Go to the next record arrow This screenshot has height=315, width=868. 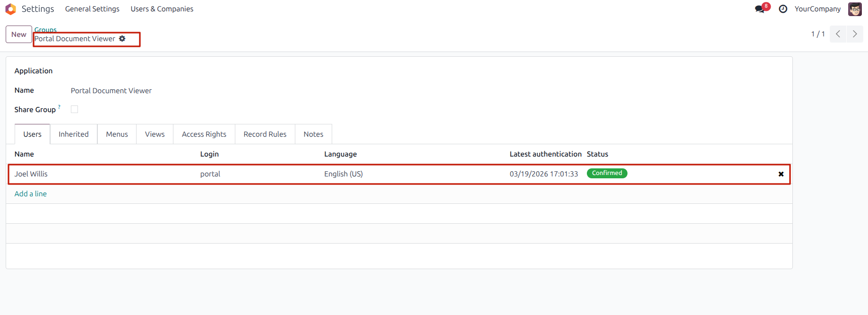(855, 34)
